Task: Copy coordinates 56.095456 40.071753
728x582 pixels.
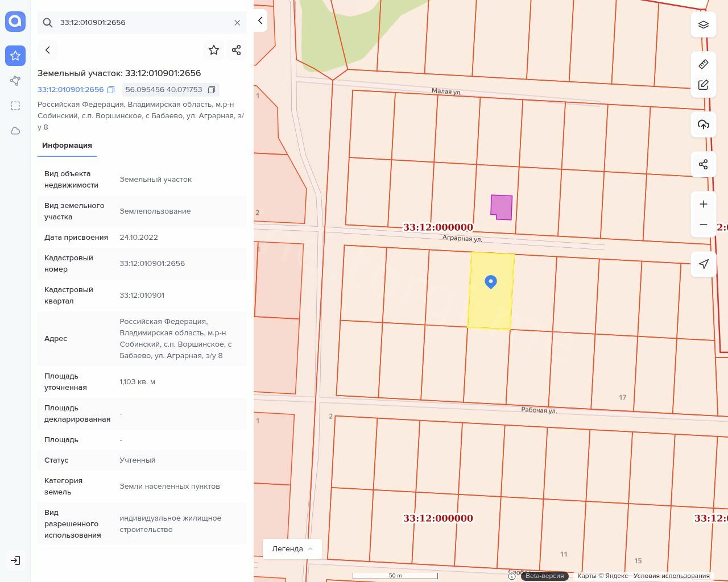Action: 212,90
